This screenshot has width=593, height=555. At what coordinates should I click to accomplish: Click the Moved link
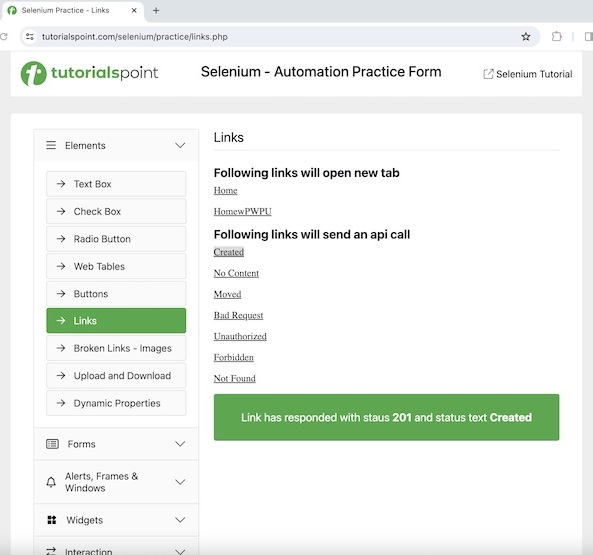227,294
